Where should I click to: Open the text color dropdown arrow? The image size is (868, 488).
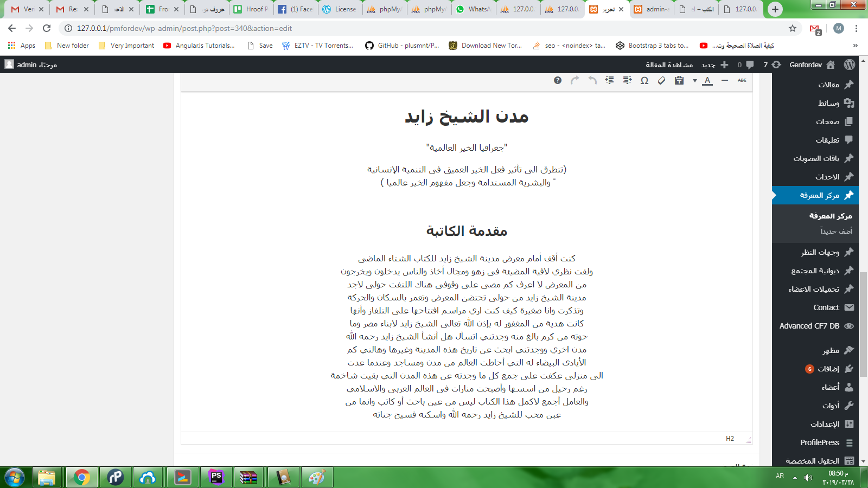coord(695,81)
